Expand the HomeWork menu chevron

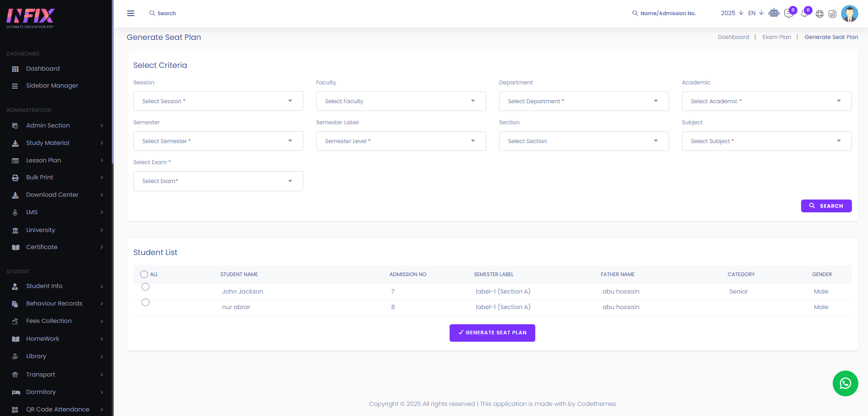(x=102, y=339)
